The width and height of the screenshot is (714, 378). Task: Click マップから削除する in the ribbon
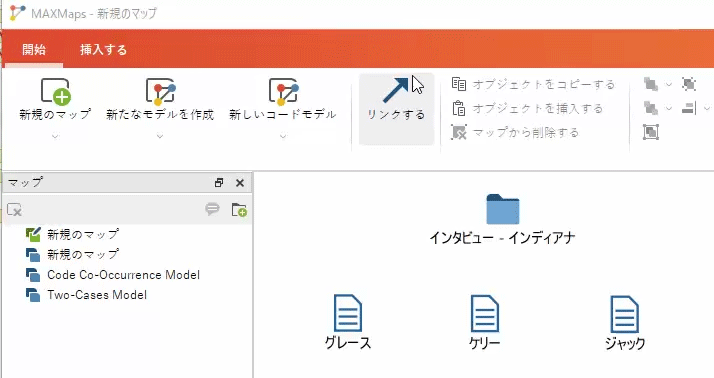pyautogui.click(x=515, y=133)
